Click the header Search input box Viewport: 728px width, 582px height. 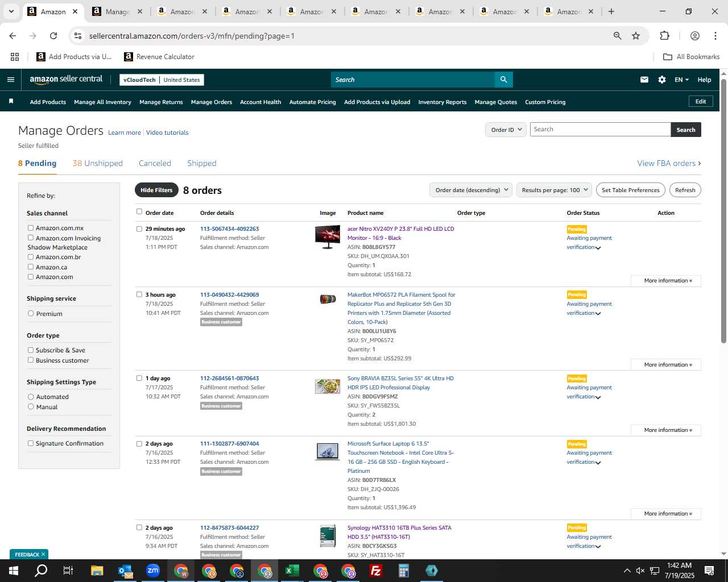click(413, 80)
